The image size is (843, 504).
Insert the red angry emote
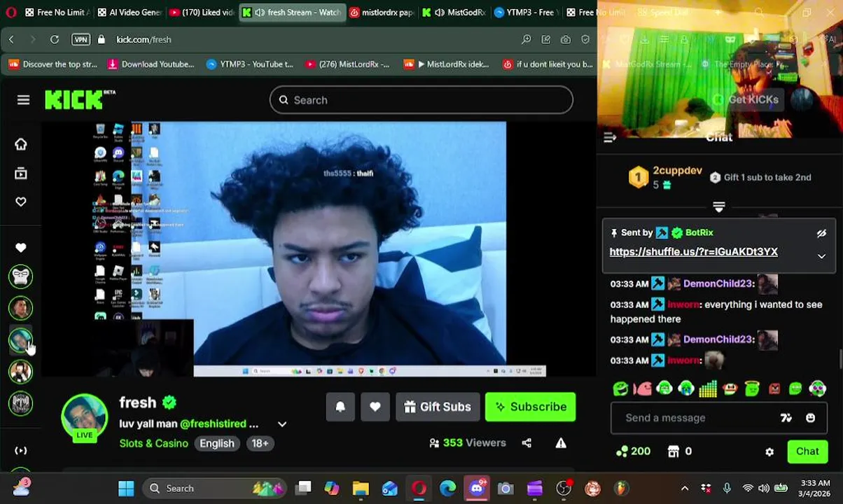774,388
